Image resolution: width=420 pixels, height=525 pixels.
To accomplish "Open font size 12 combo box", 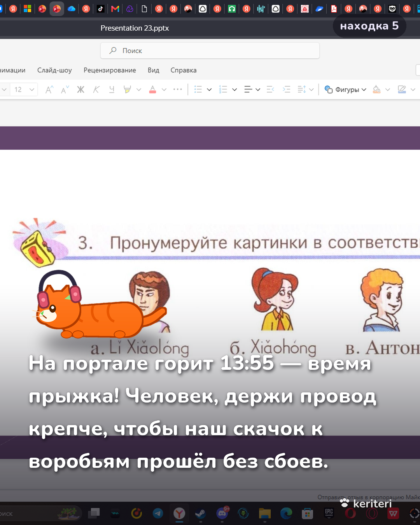I will (24, 89).
